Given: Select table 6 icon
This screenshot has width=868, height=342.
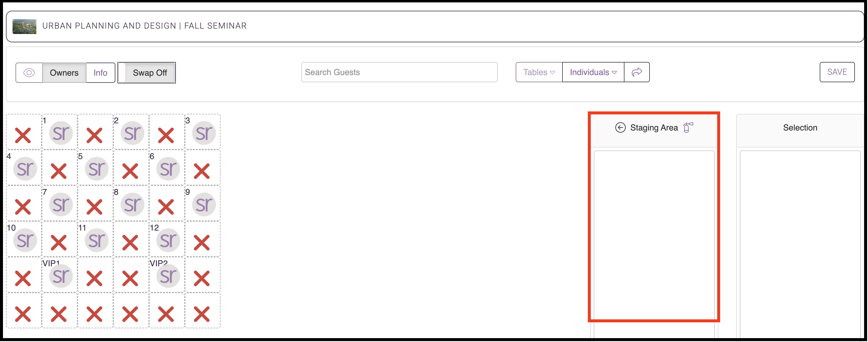Looking at the screenshot, I should pos(168,169).
